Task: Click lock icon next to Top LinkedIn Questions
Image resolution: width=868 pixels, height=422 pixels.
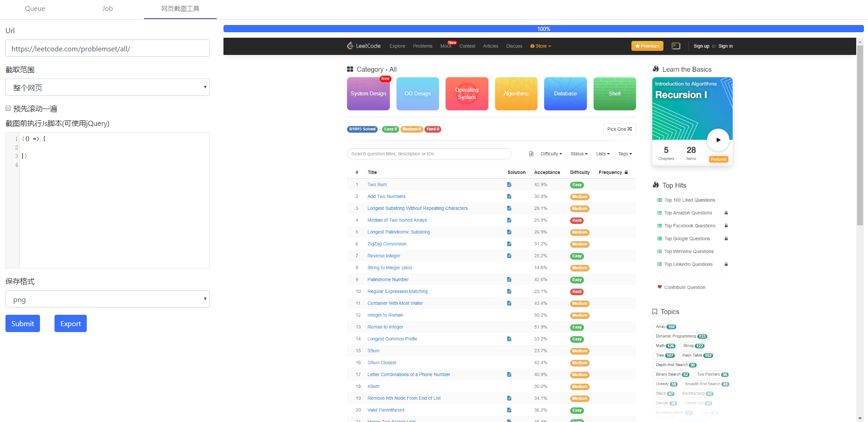Action: tap(726, 264)
